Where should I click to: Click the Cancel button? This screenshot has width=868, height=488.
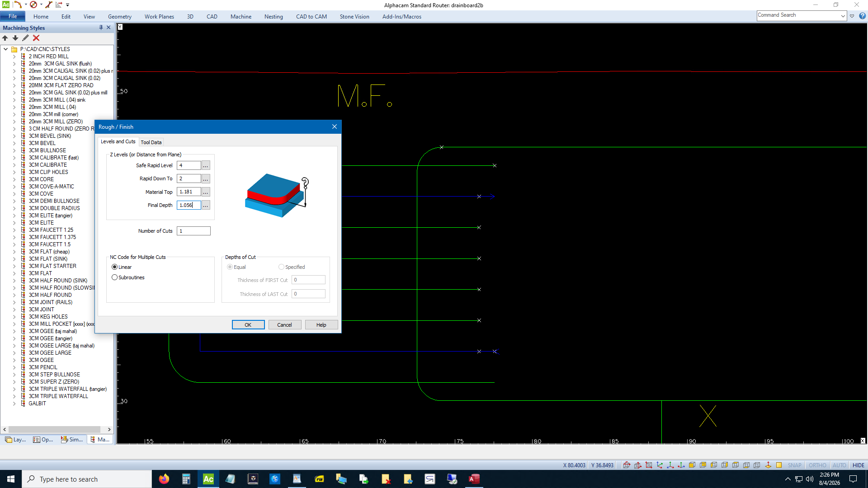[285, 325]
